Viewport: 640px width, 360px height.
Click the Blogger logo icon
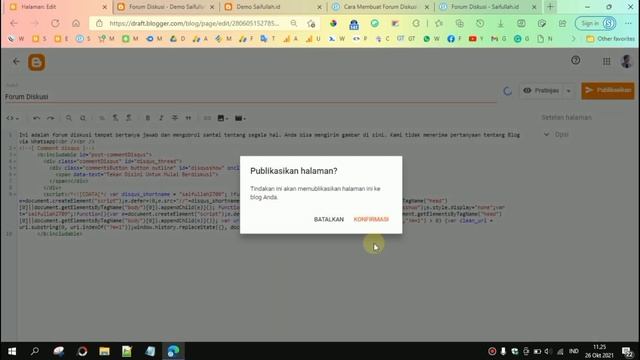[x=36, y=62]
